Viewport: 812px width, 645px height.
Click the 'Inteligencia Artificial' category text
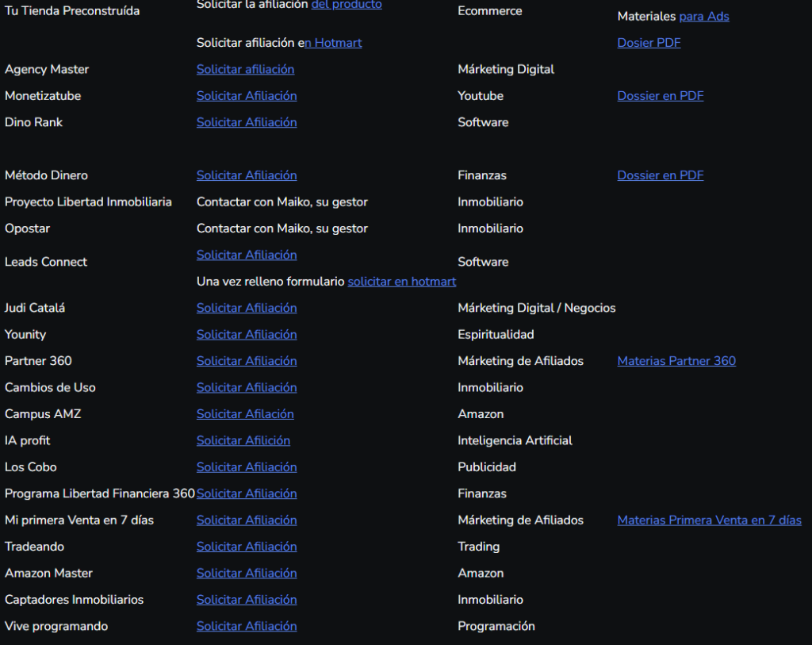(515, 441)
